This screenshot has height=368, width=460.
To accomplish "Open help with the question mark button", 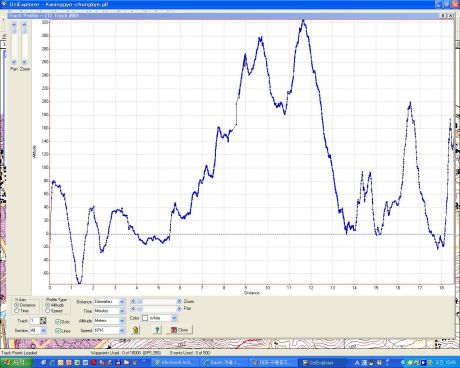I will (x=157, y=330).
